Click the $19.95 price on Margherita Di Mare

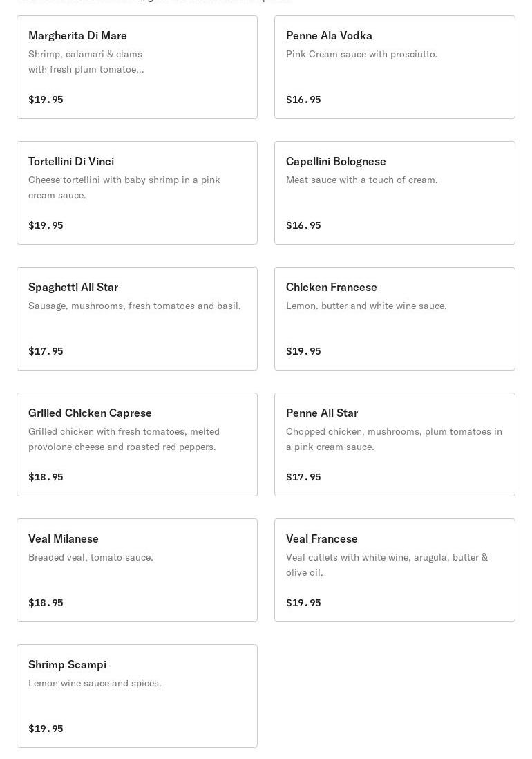(46, 100)
